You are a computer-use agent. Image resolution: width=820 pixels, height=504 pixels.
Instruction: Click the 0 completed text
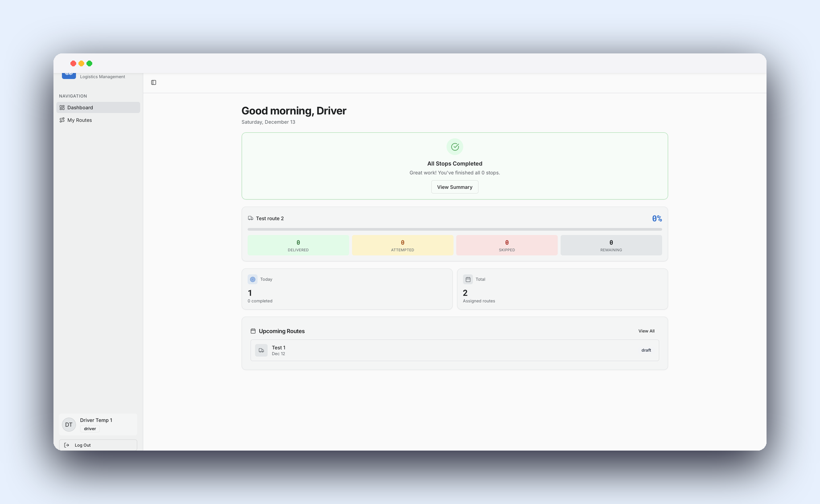coord(260,301)
